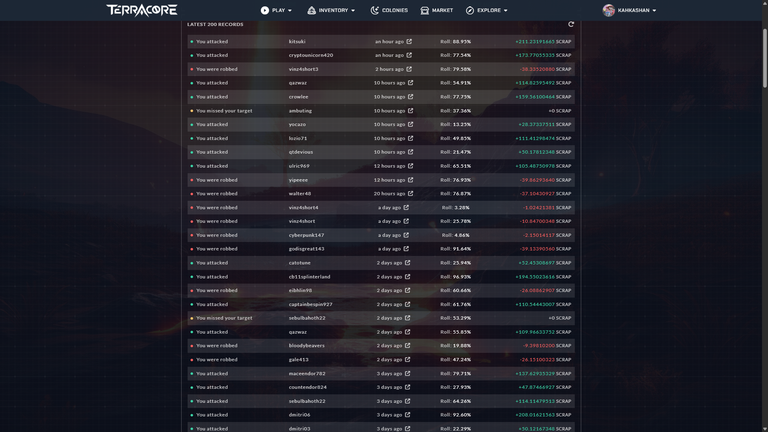
Task: Select '+211.23191665 SCRAP' amount
Action: (x=543, y=42)
